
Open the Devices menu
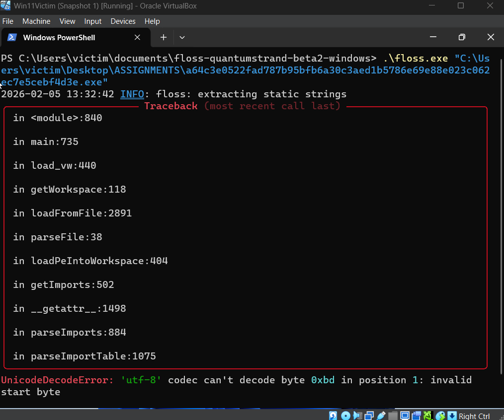(123, 21)
